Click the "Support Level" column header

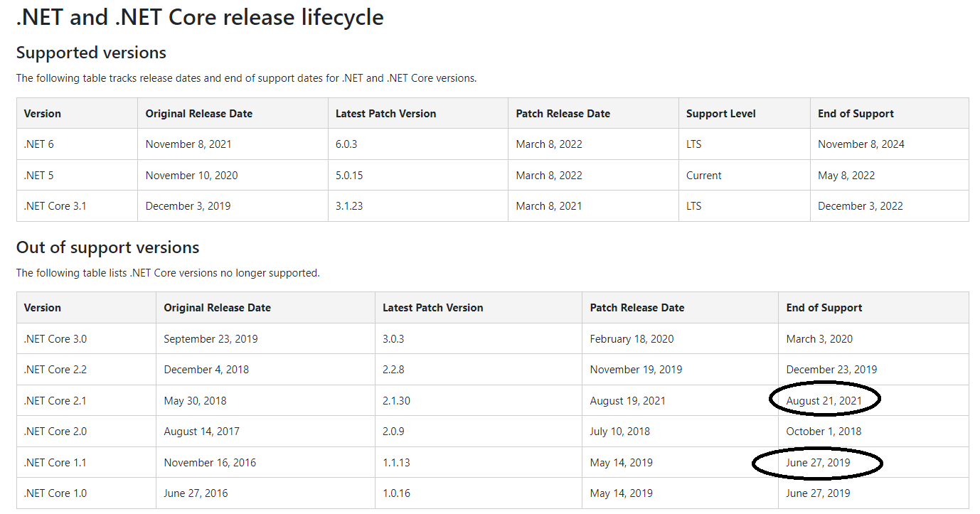[720, 113]
